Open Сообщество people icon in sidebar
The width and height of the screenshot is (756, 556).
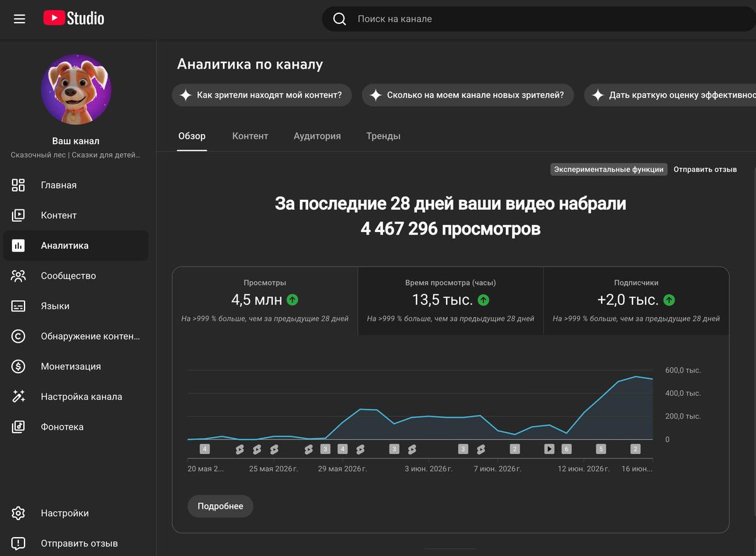click(18, 275)
